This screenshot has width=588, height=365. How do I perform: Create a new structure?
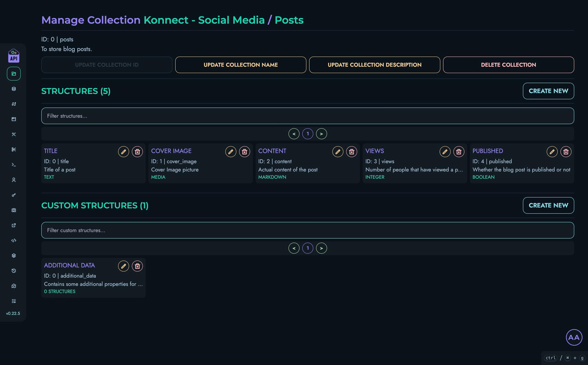[548, 91]
